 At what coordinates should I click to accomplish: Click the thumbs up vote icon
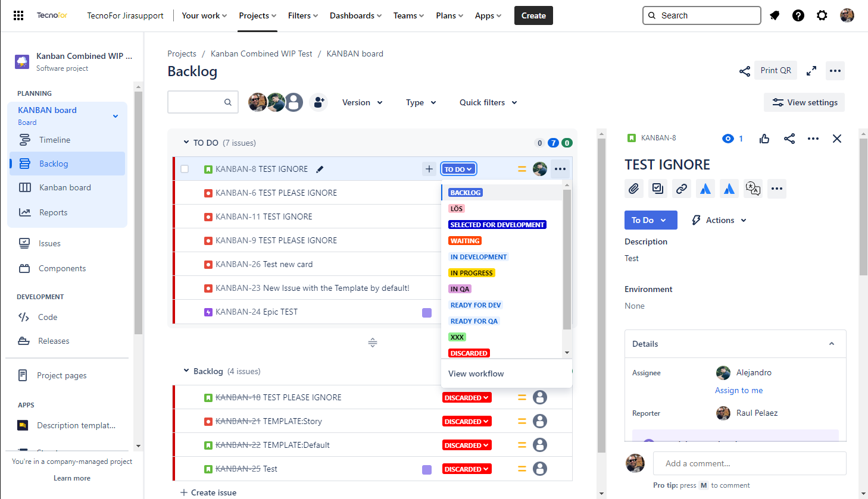764,139
